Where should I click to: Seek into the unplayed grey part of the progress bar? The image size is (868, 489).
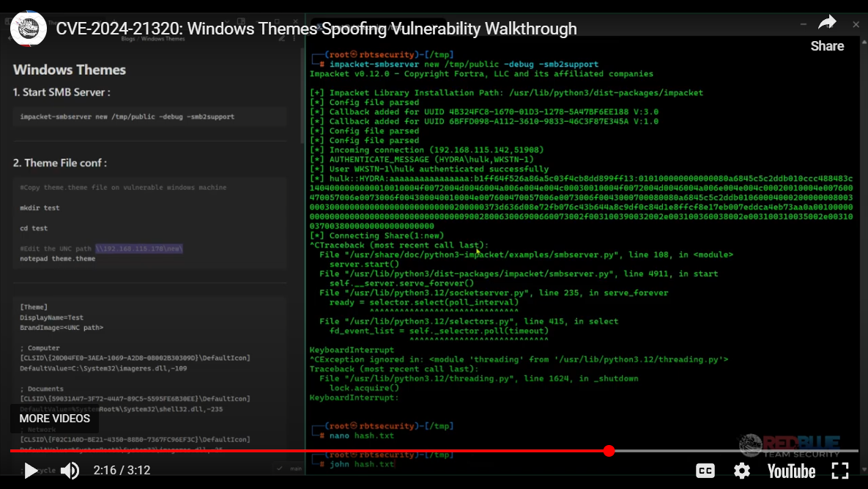[736, 451]
